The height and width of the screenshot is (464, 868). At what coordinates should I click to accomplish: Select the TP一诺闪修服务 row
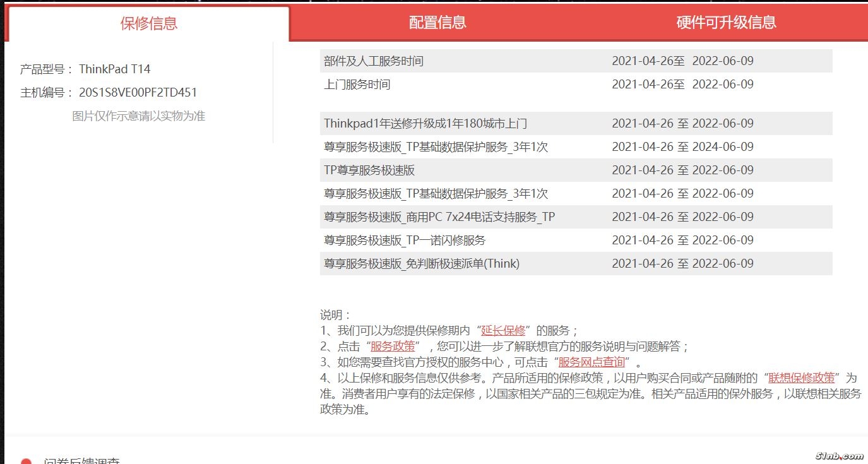click(405, 241)
